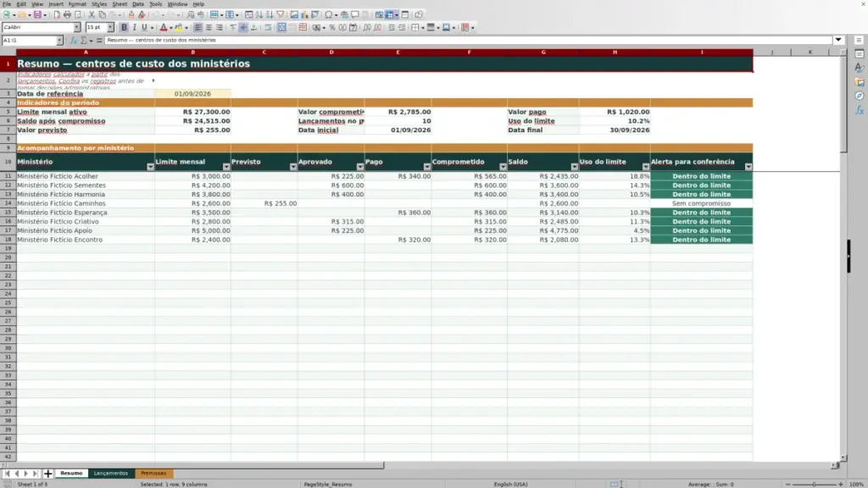The image size is (868, 488).
Task: Click the zoom in plus button
Action: pyautogui.click(x=840, y=485)
